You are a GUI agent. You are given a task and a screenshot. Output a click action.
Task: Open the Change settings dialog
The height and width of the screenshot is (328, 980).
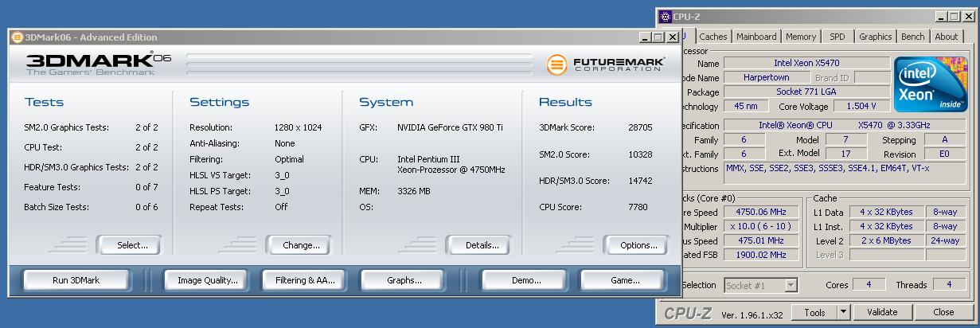coord(299,245)
